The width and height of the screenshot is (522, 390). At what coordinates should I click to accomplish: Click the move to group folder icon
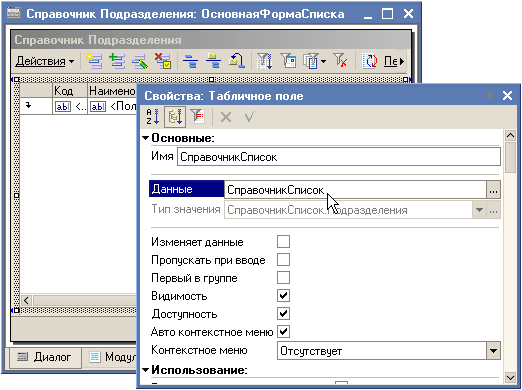pos(213,61)
